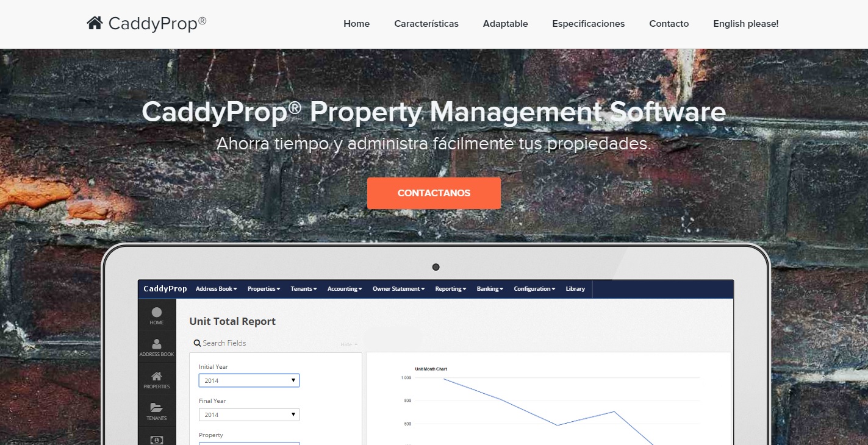The width and height of the screenshot is (868, 445).
Task: Open the Initial Year dropdown
Action: coord(249,380)
